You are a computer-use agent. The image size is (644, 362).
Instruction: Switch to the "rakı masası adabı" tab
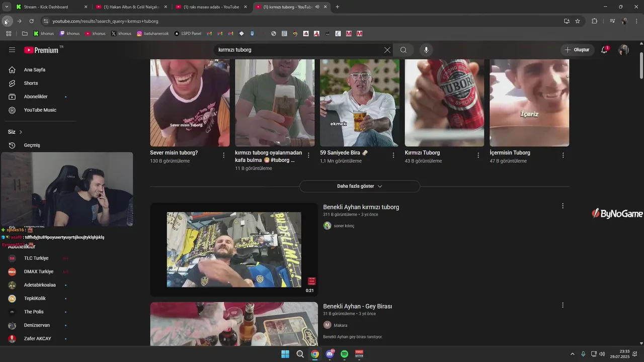(211, 7)
